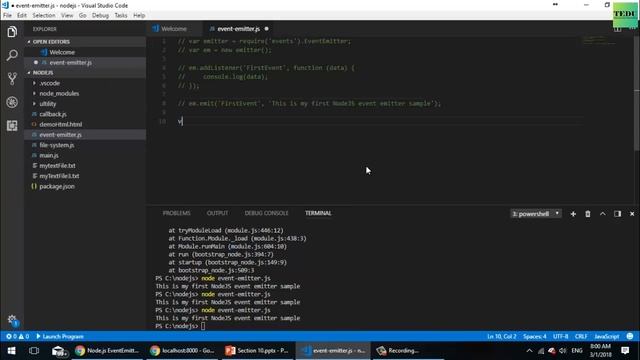Open the powershell terminal selector dropdown

(536, 214)
